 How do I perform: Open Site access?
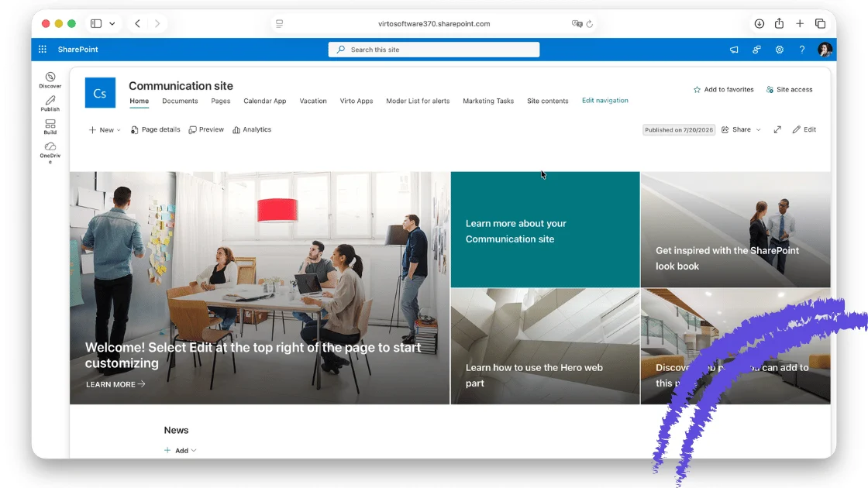790,90
